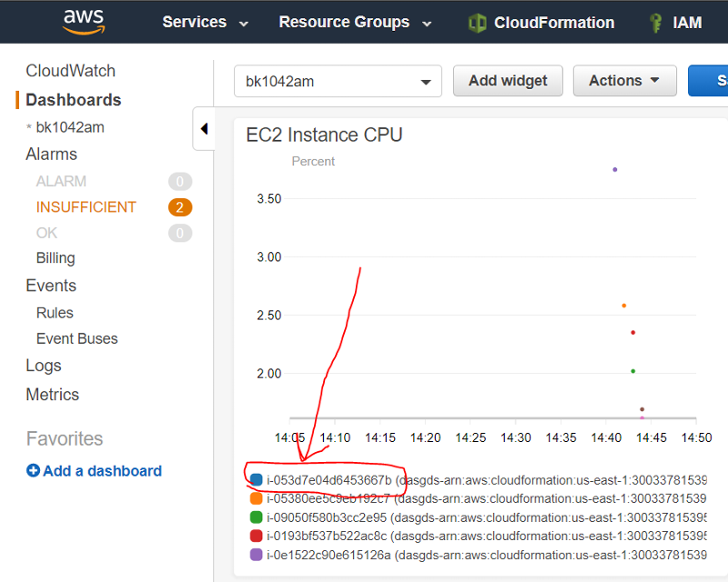The width and height of the screenshot is (728, 582).
Task: Click the Favorites heading in the sidebar
Action: pyautogui.click(x=65, y=438)
